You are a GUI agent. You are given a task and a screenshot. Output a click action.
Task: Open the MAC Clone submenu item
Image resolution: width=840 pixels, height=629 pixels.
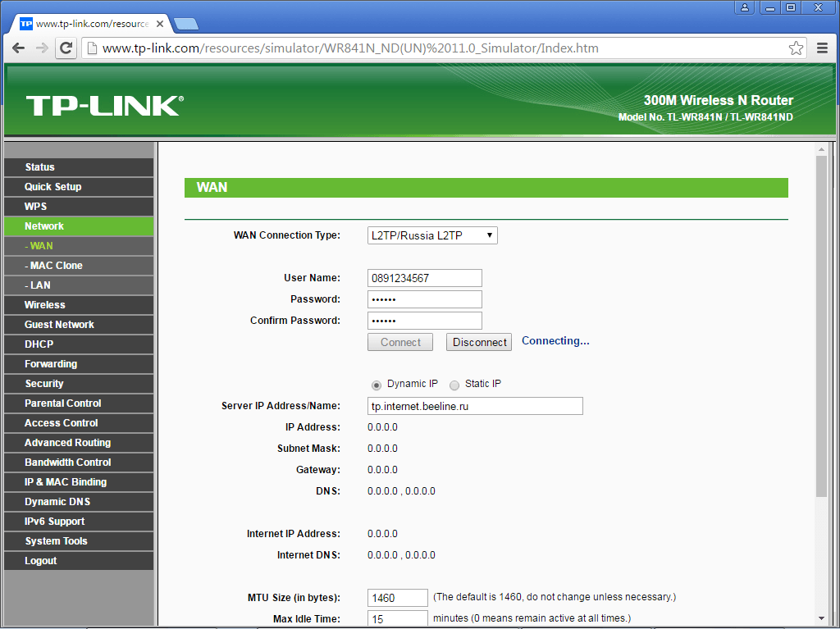pyautogui.click(x=78, y=266)
